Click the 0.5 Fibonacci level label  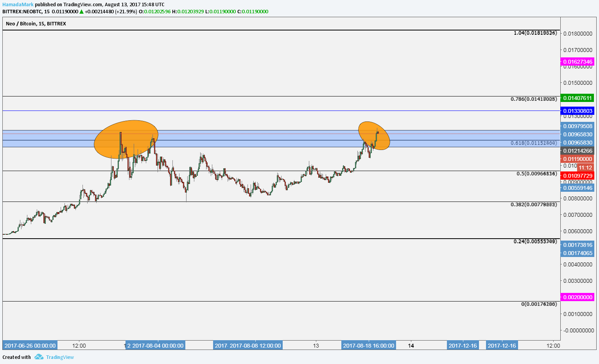(x=536, y=173)
